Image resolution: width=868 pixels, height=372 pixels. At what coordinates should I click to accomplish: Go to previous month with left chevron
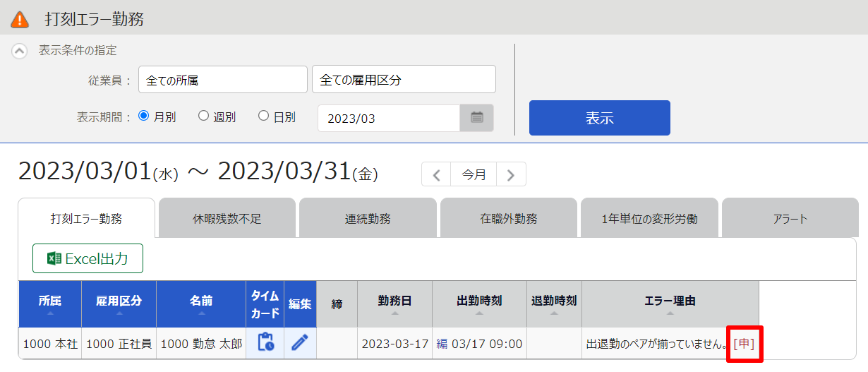point(437,174)
